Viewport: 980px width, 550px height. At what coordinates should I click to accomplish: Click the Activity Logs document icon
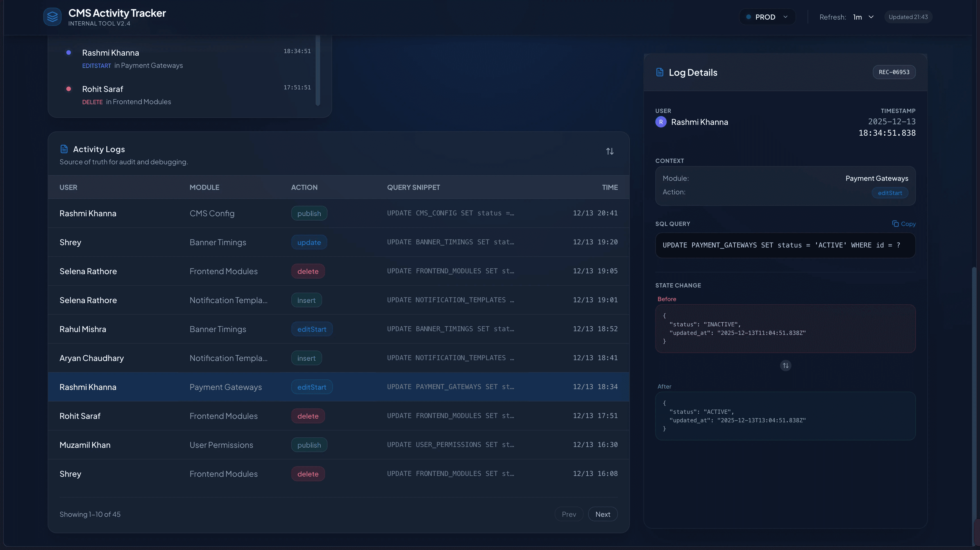pos(64,149)
